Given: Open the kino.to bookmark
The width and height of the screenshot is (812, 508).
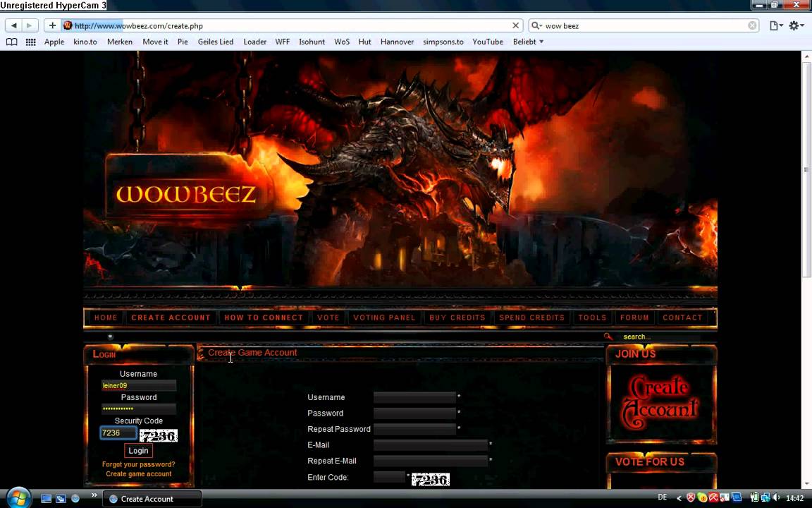Looking at the screenshot, I should (85, 42).
